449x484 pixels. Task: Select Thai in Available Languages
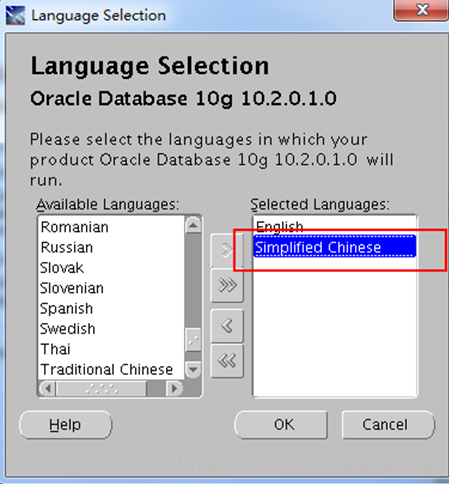coord(111,349)
